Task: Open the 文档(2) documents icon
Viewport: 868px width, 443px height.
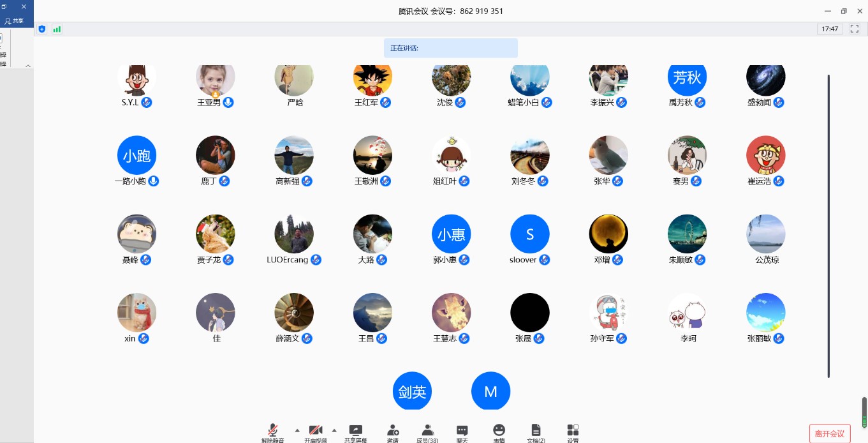Action: [536, 431]
